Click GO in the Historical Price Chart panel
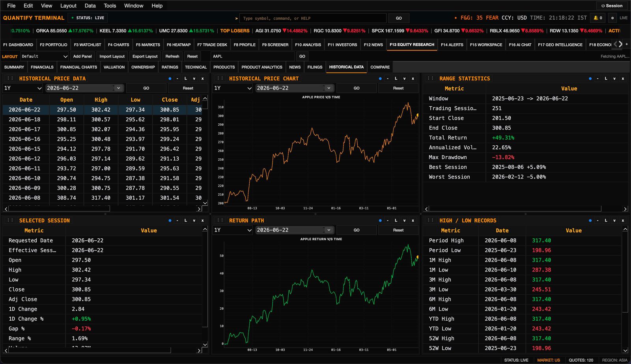This screenshot has width=631, height=364. pyautogui.click(x=357, y=88)
